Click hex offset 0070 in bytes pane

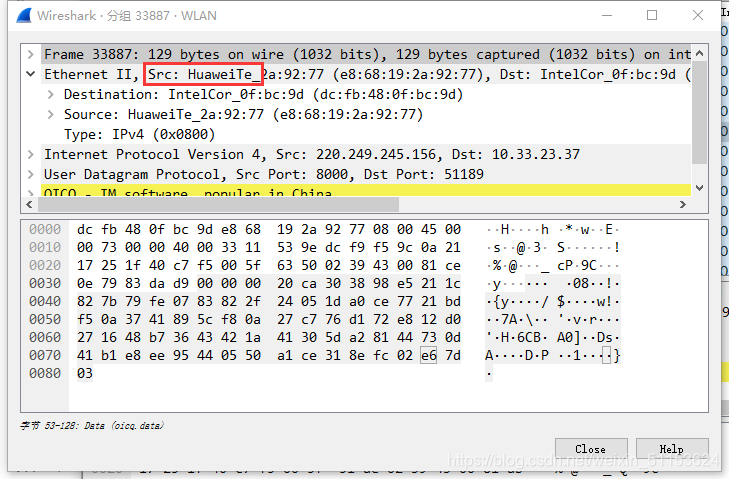[x=45, y=355]
